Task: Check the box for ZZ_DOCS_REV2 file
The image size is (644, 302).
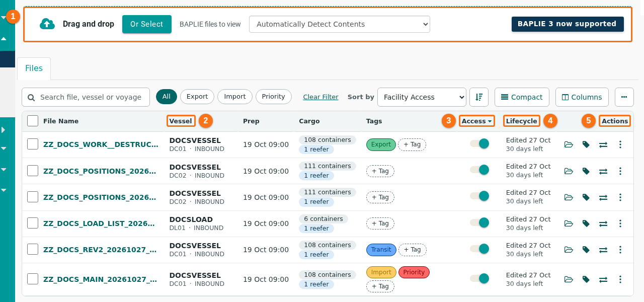Action: (33, 249)
